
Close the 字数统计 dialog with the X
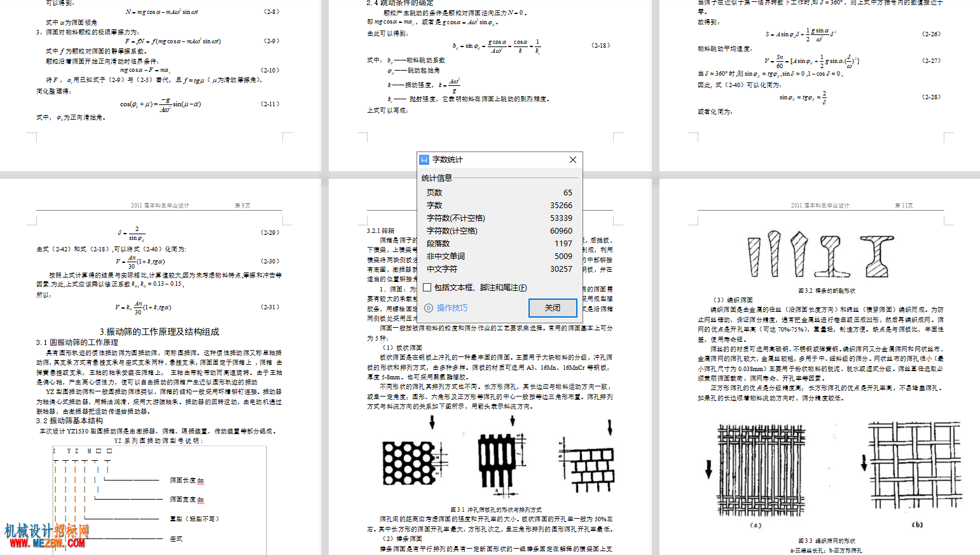pos(573,160)
